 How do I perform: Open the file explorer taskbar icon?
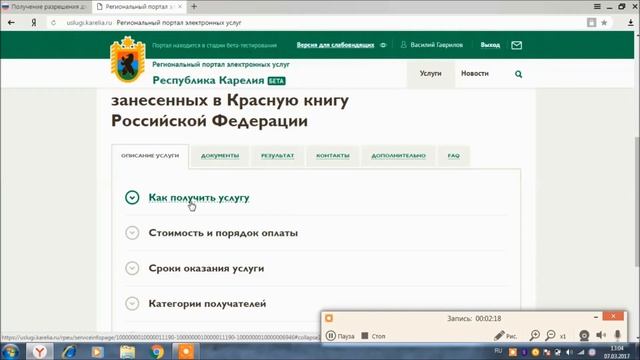(127, 352)
